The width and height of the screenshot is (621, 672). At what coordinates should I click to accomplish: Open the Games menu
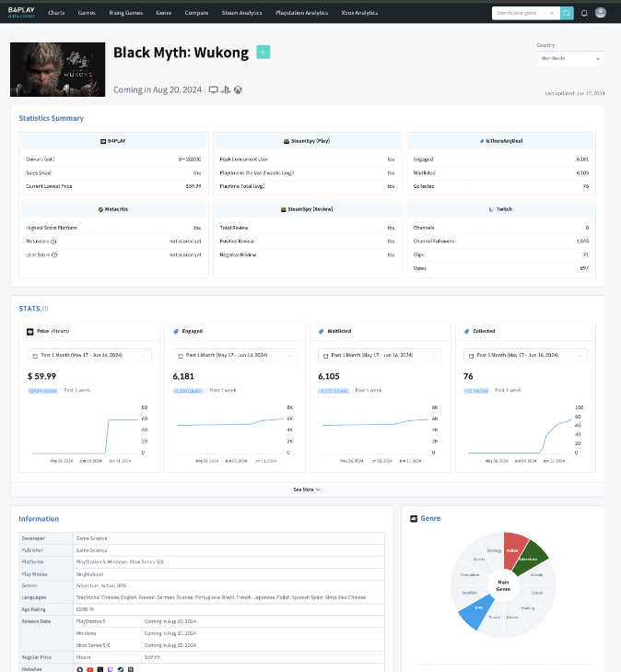point(87,13)
